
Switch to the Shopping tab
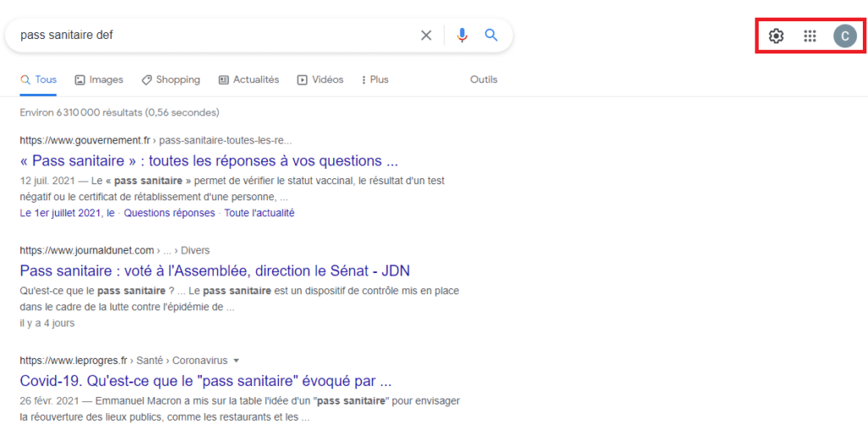170,80
